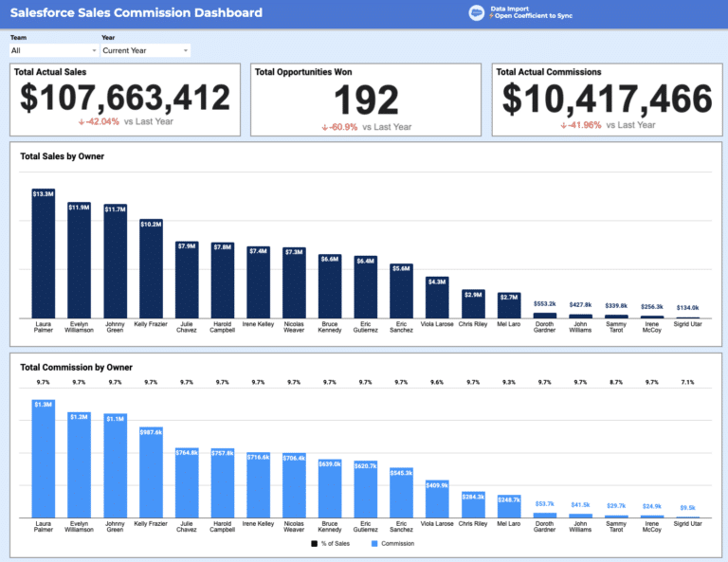Click the arrow on the Current Year selector

pyautogui.click(x=185, y=50)
